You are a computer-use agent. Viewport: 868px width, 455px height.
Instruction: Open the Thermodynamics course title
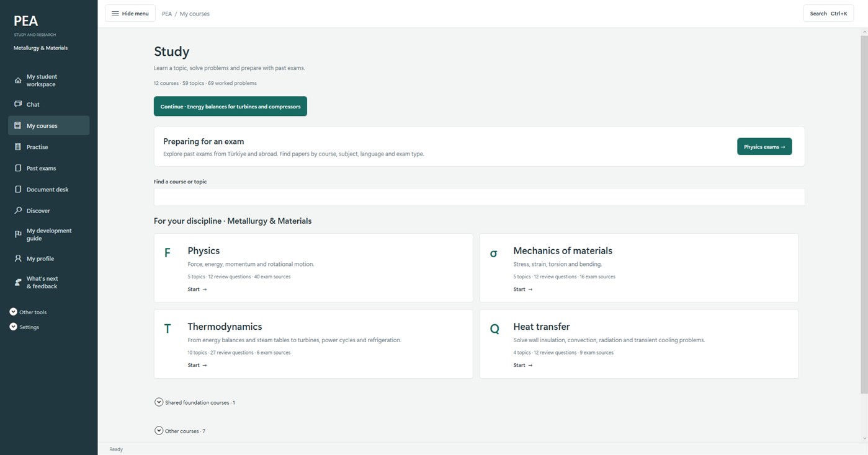(225, 327)
